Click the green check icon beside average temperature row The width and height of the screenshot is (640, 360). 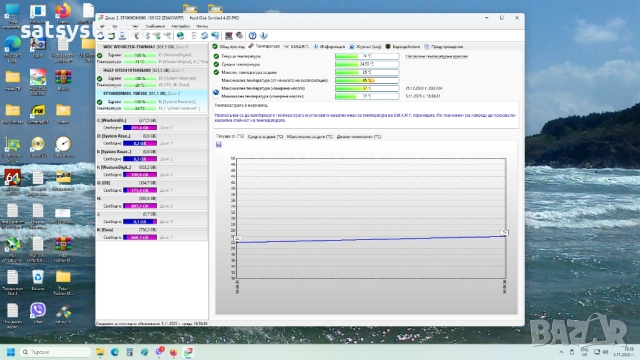click(216, 64)
